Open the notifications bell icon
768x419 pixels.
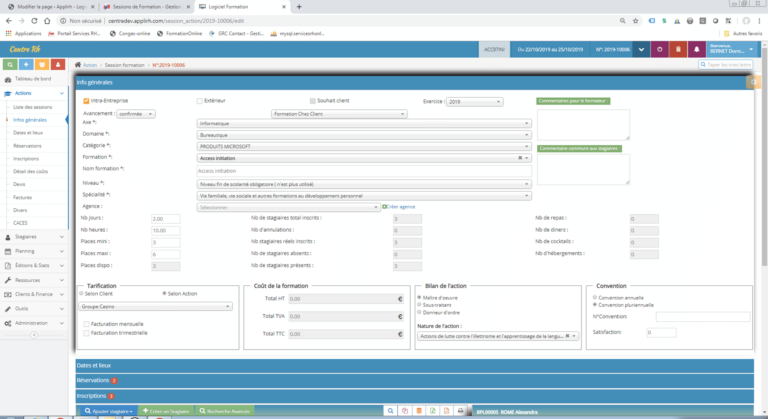tap(698, 48)
